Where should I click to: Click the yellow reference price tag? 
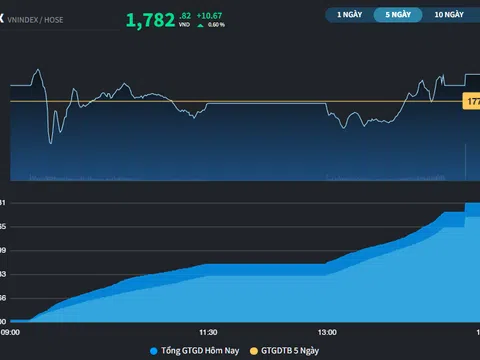[x=471, y=101]
